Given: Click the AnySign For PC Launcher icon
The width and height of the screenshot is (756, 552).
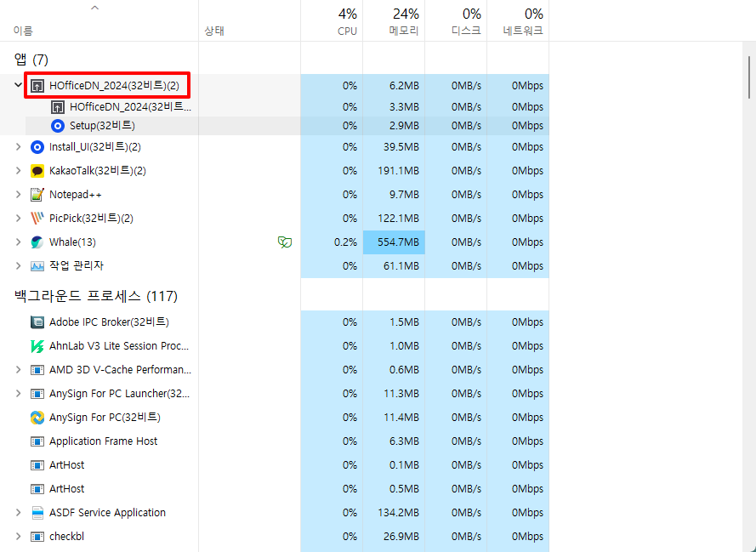Looking at the screenshot, I should 37,394.
